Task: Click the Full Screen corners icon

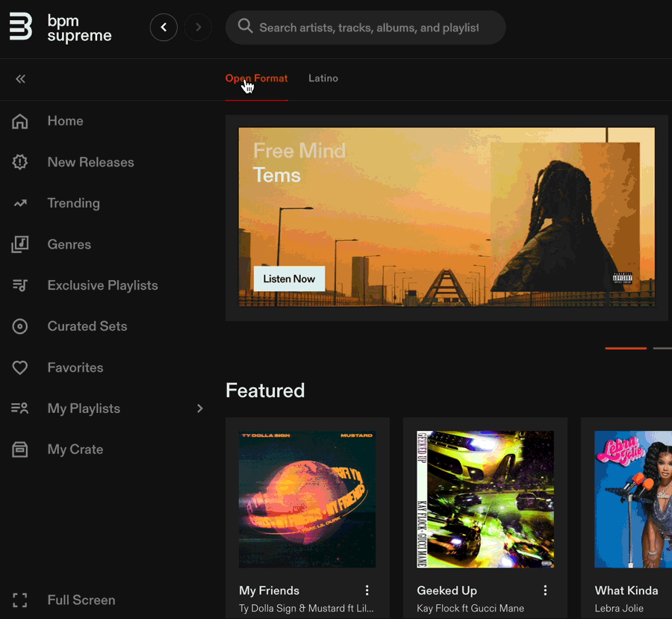Action: pyautogui.click(x=19, y=600)
